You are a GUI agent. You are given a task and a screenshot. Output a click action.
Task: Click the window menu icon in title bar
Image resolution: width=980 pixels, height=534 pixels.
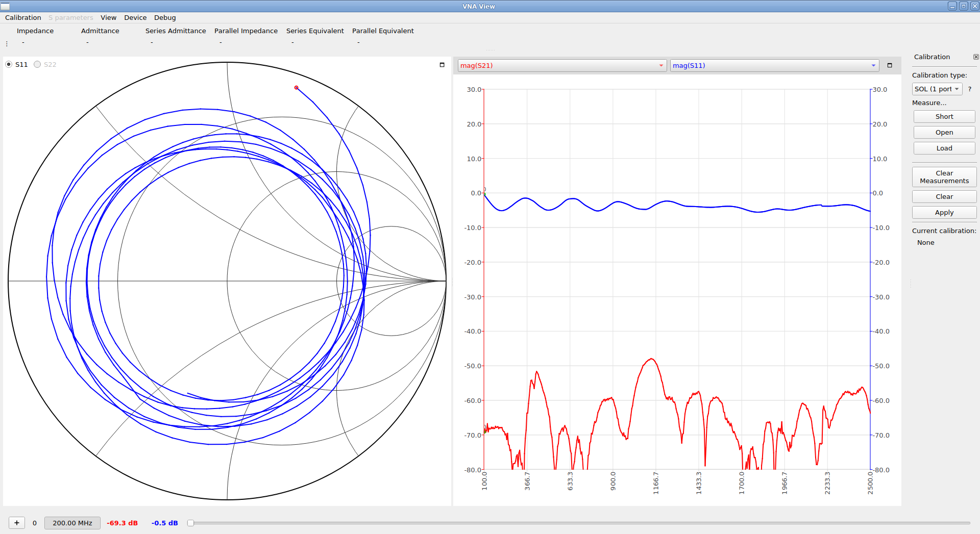(5, 6)
